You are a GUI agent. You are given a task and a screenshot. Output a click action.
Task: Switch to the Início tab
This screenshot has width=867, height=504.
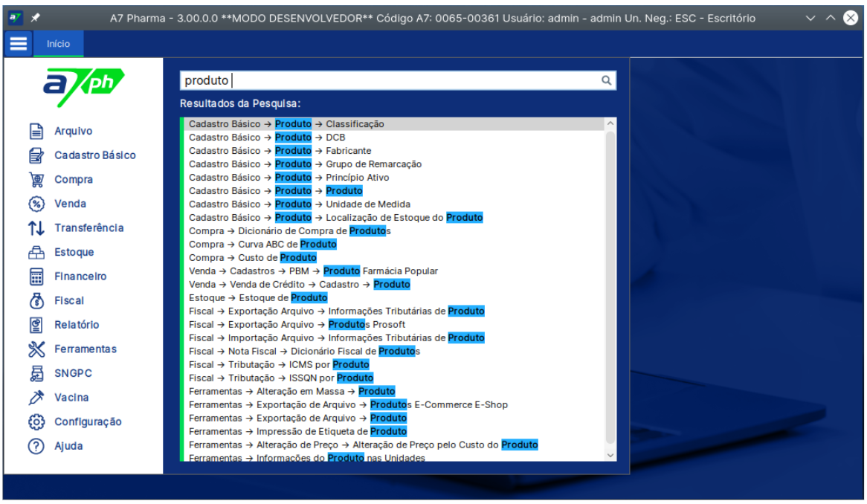pyautogui.click(x=58, y=44)
